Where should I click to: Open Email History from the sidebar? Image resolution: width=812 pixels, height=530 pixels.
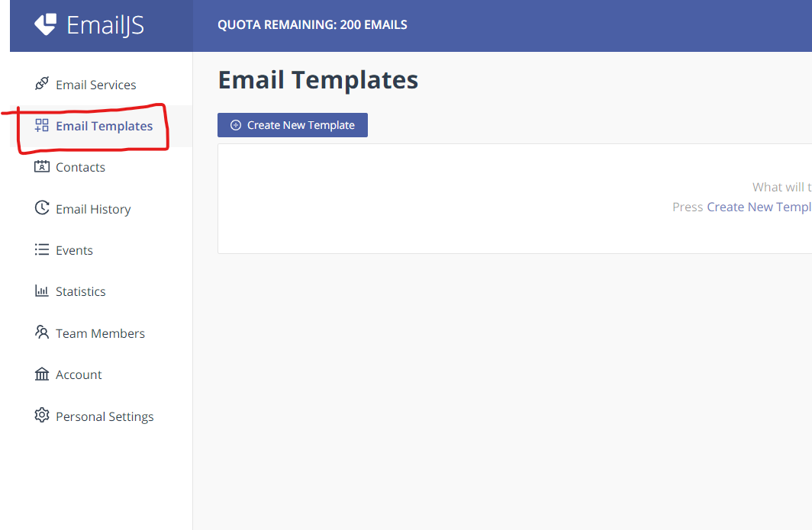tap(101, 209)
